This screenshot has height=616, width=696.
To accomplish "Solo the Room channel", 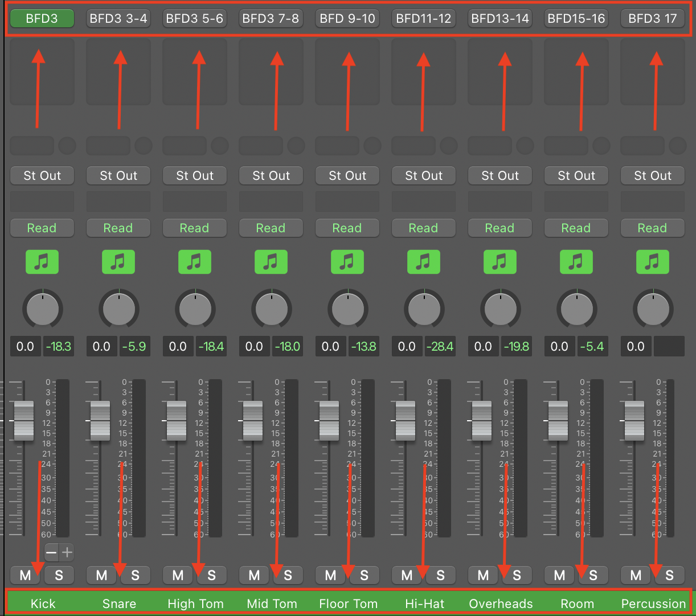I will tap(593, 576).
